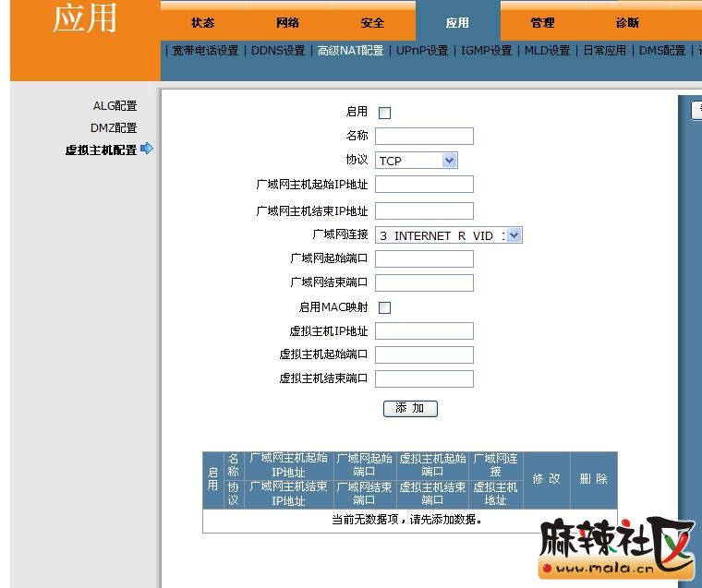702x588 pixels.
Task: Click the 名称 input field
Action: click(424, 137)
